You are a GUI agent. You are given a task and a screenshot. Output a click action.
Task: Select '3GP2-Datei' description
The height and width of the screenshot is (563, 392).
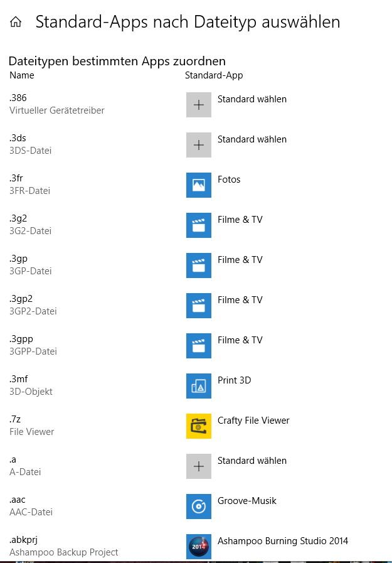[x=33, y=312]
